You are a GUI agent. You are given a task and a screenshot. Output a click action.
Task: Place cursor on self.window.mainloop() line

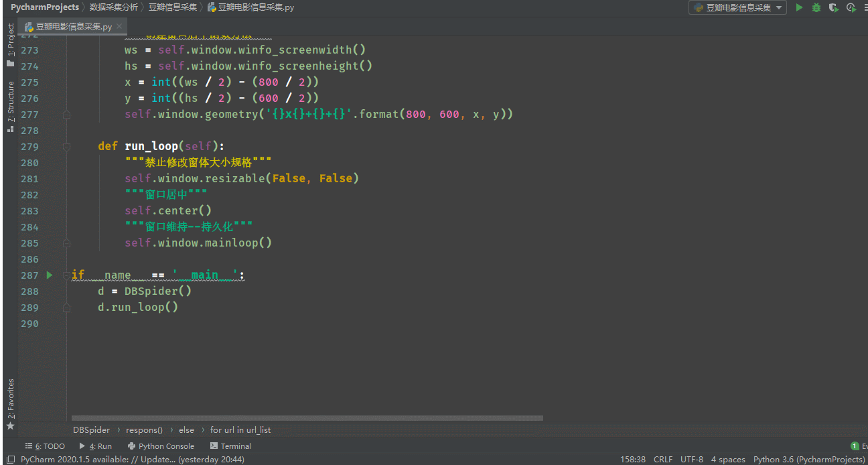(x=198, y=243)
